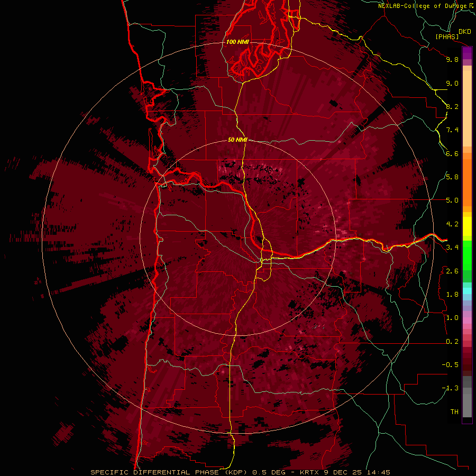
Task: Select the 5.8 scale label
Action: click(452, 177)
